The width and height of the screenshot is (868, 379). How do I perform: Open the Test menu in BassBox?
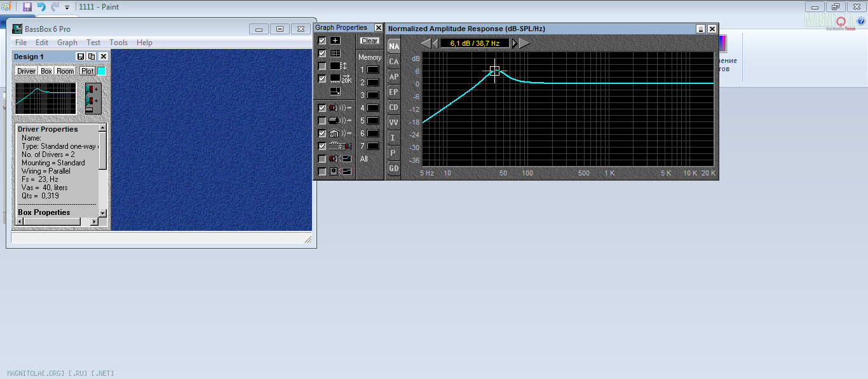click(93, 43)
